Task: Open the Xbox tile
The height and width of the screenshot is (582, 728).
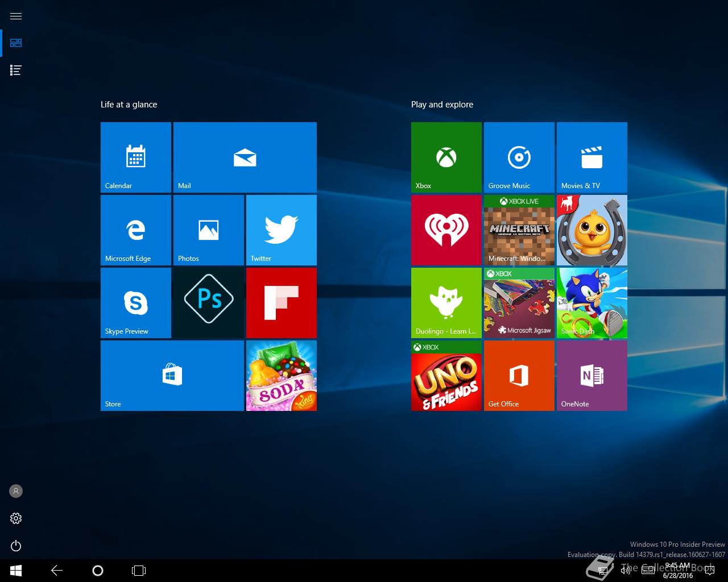Action: coord(446,157)
